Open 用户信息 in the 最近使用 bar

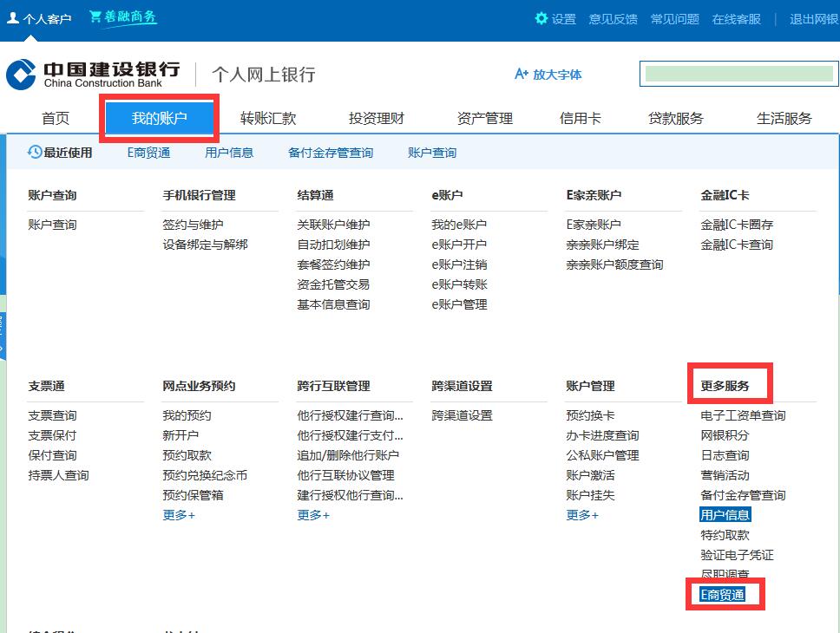(x=229, y=153)
